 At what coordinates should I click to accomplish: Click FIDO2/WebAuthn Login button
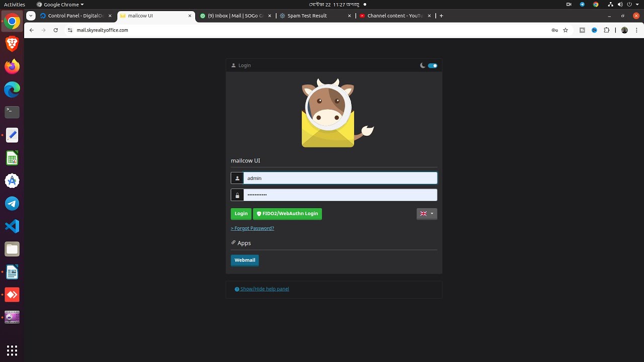[x=287, y=214]
